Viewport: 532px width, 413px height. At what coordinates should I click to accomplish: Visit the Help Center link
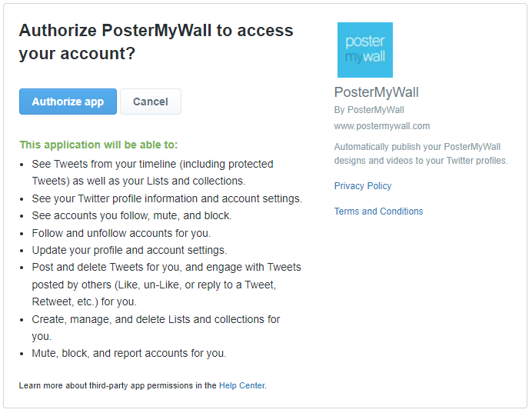coord(242,385)
